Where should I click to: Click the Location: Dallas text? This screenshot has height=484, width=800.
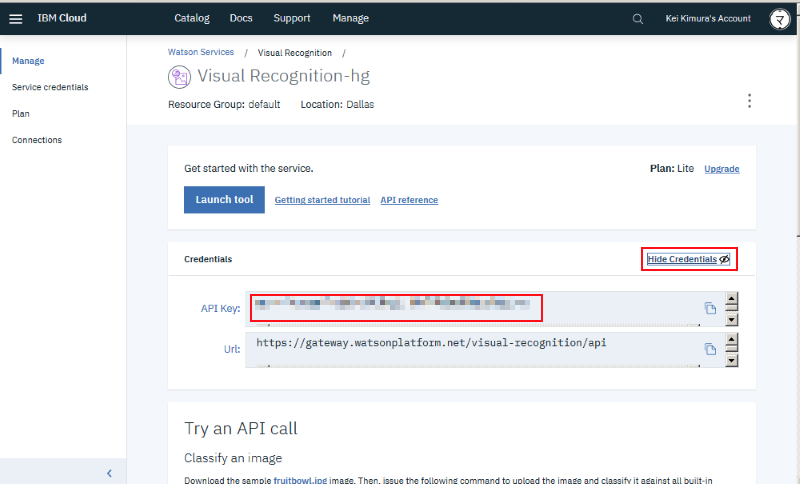point(337,105)
